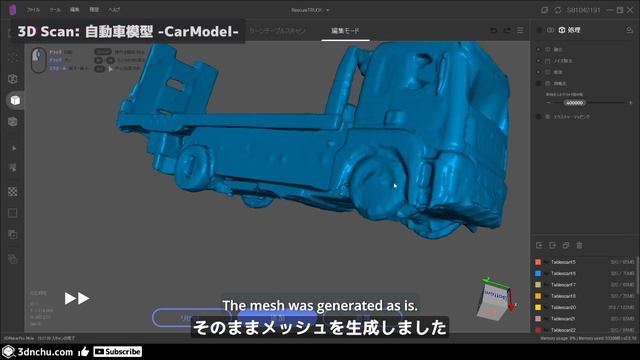Screen dimensions: 640x360
Task: Select the Tablescan16 list row
Action: pos(584,273)
